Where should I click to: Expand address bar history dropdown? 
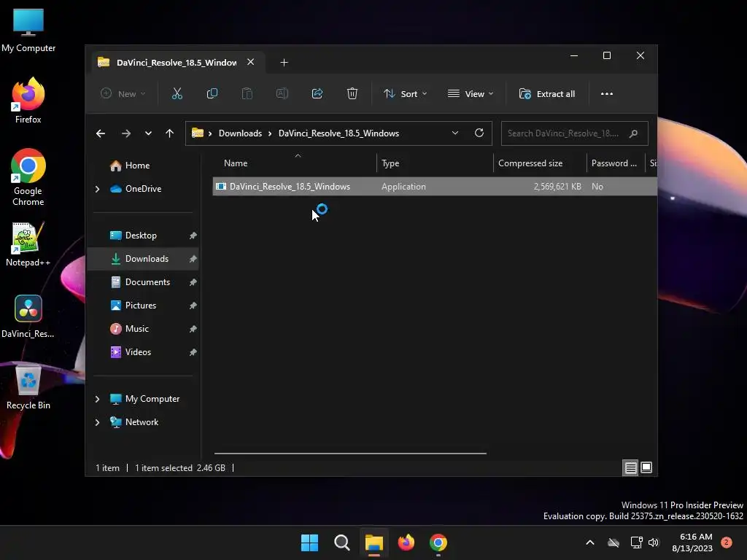pyautogui.click(x=455, y=133)
